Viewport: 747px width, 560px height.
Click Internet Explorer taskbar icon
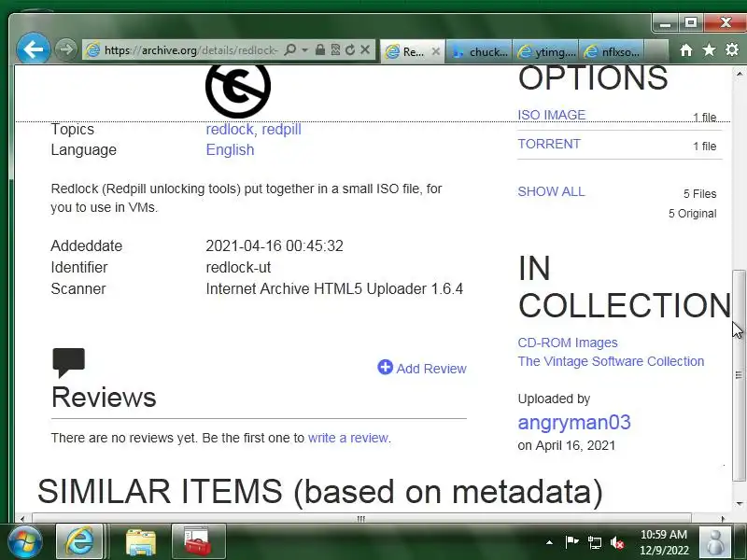pos(79,541)
